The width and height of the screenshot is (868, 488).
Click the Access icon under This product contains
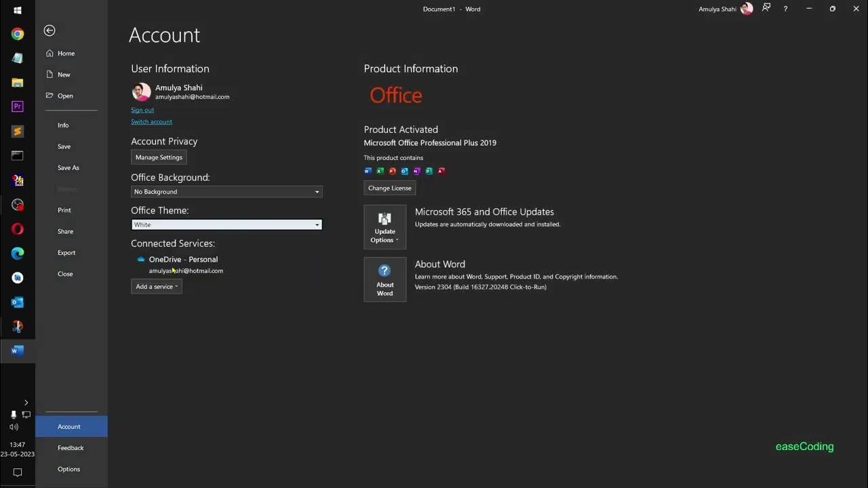[x=441, y=171]
